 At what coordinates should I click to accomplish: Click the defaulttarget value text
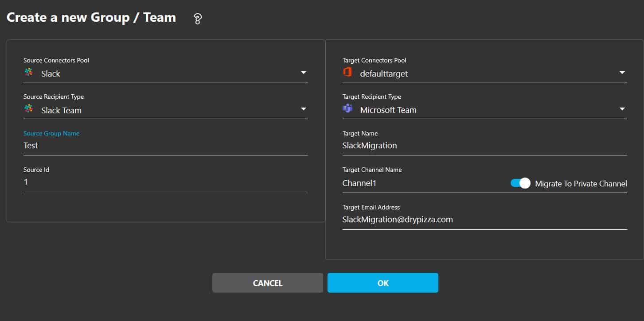coord(385,73)
